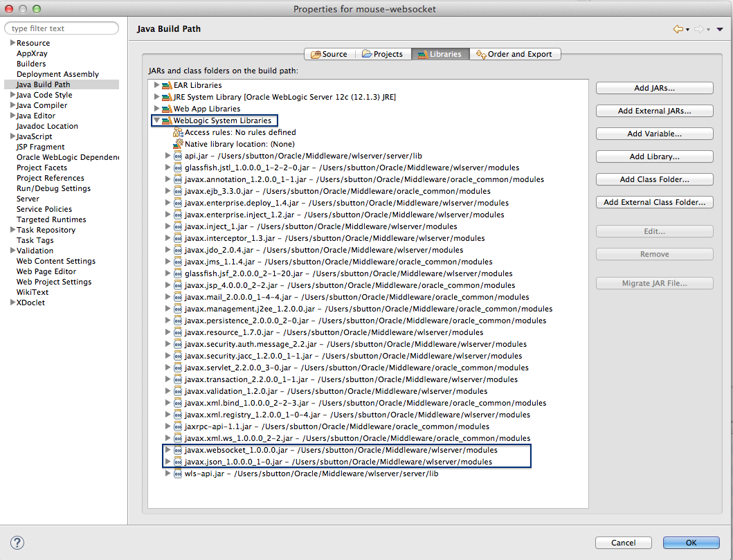
Task: Click the Add JARs... button
Action: click(x=655, y=88)
